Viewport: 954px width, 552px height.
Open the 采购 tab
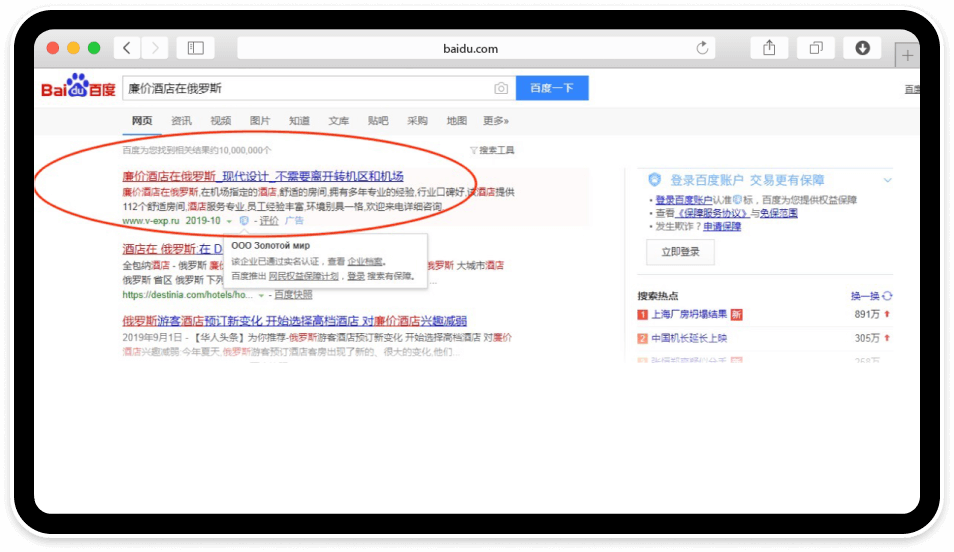click(417, 121)
